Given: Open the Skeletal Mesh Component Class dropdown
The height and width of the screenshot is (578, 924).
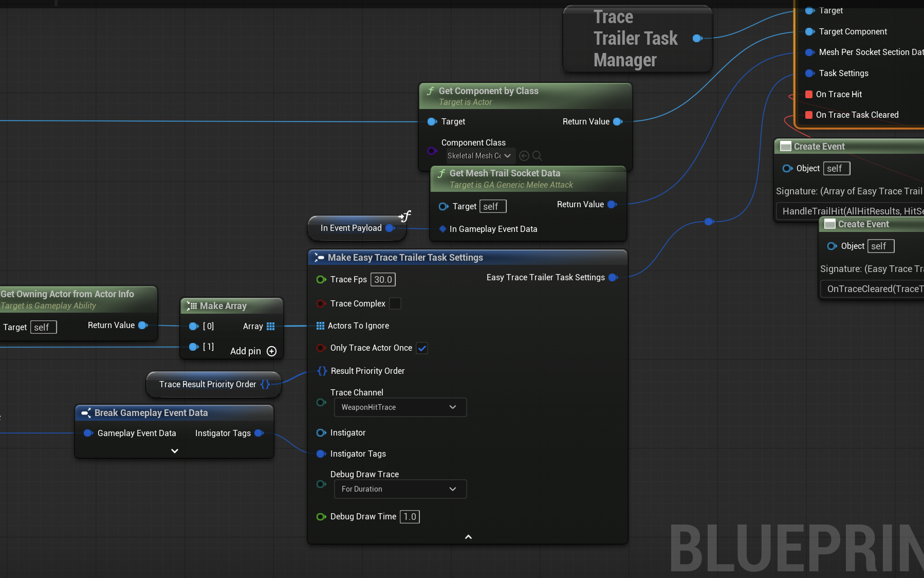Looking at the screenshot, I should 479,156.
